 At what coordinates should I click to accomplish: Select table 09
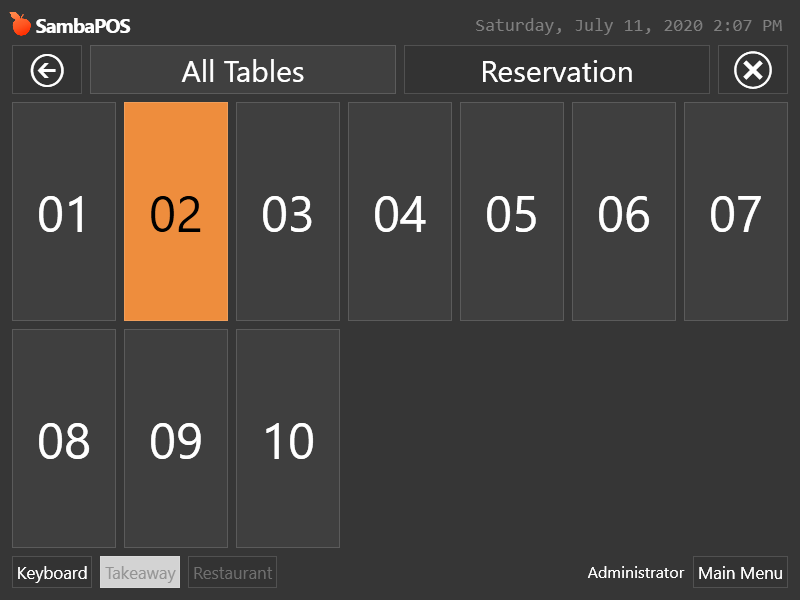pos(176,439)
